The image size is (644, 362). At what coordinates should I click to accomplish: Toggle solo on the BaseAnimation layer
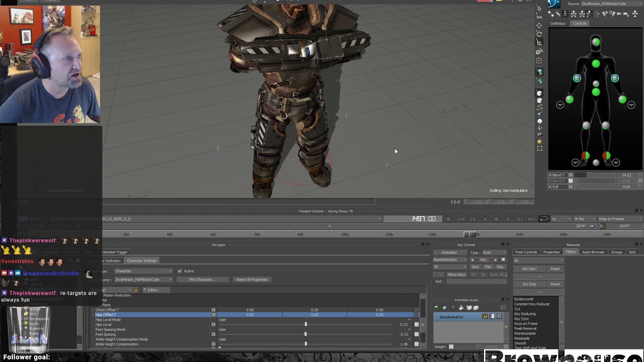click(x=493, y=316)
